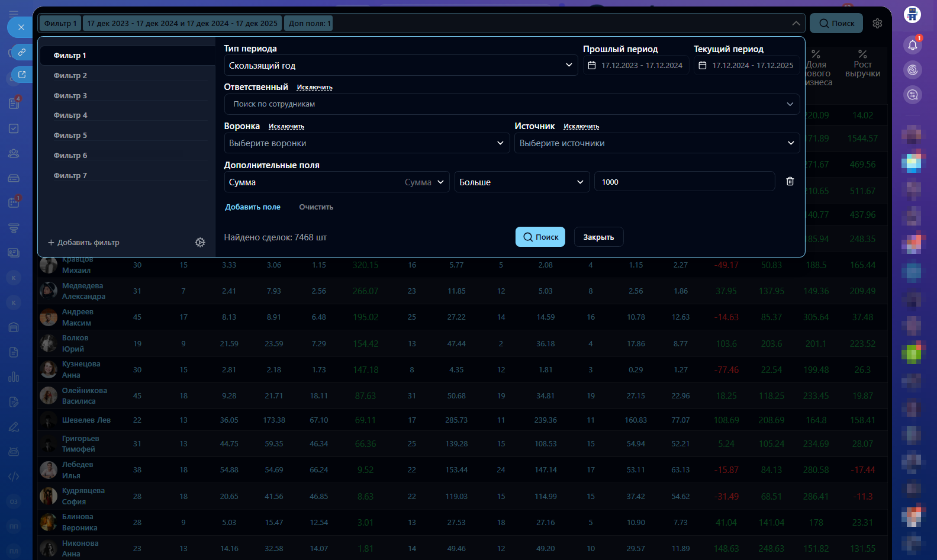Open filter list settings gear icon
This screenshot has height=560, width=937.
[200, 243]
